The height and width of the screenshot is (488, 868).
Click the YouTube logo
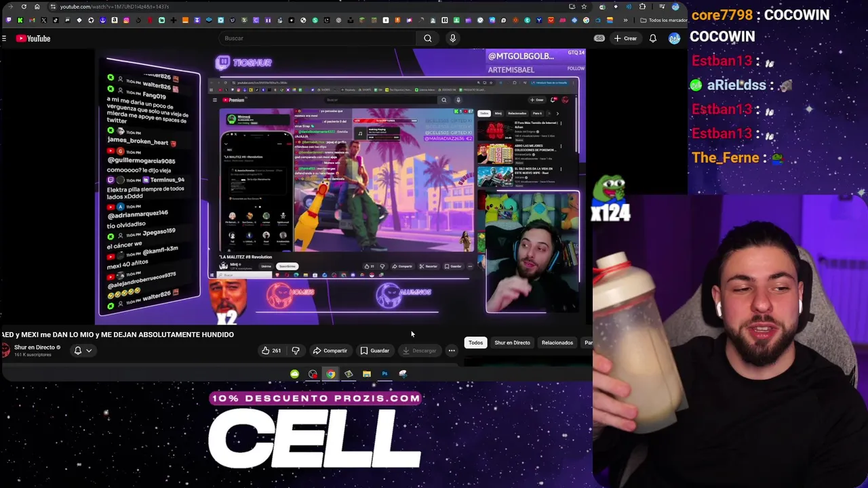(33, 39)
